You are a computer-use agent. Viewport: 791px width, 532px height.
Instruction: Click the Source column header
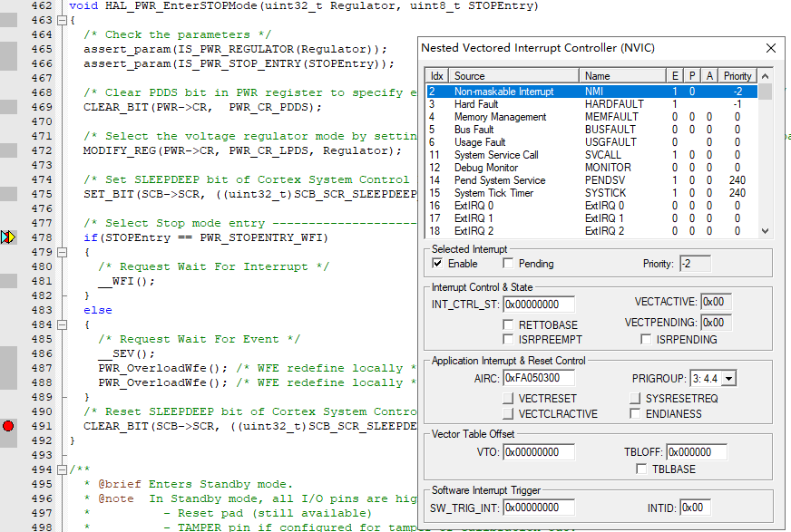coord(513,75)
